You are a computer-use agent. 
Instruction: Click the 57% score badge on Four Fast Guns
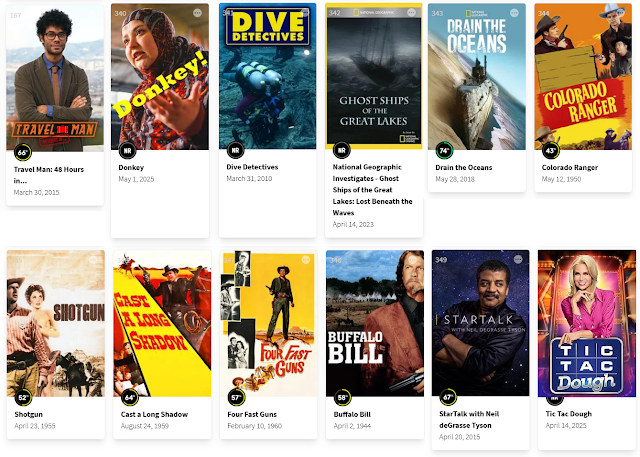coord(236,397)
